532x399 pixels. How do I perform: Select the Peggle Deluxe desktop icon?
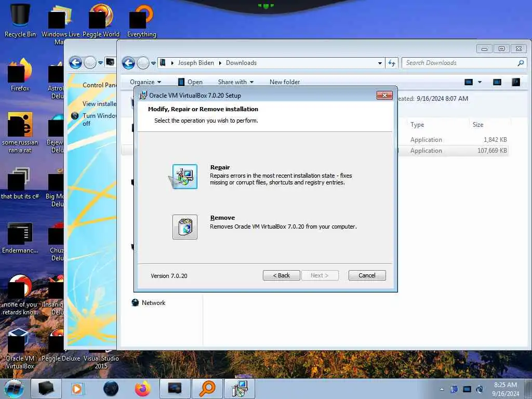point(60,346)
